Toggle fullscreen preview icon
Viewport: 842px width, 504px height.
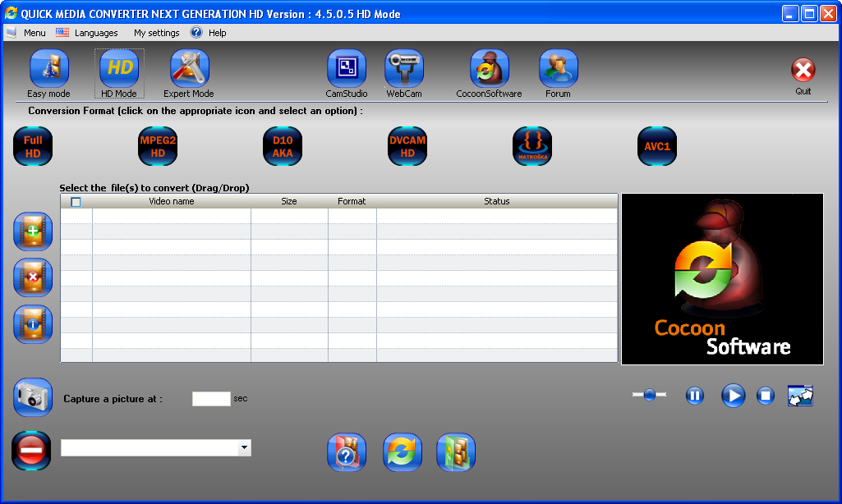tap(800, 396)
